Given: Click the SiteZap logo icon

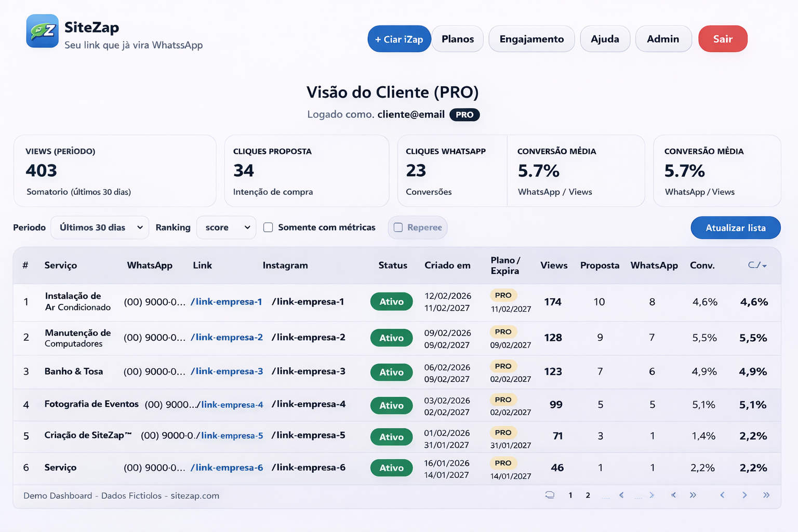Looking at the screenshot, I should coord(42,31).
